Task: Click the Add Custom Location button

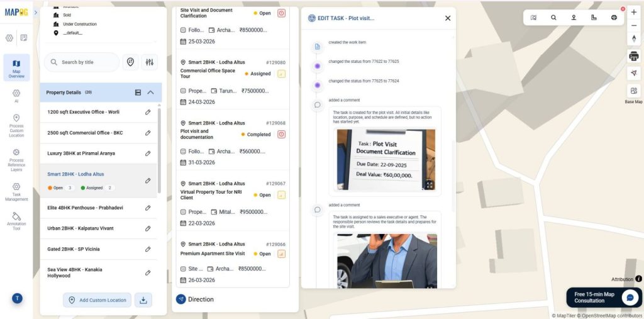Action: (x=97, y=300)
